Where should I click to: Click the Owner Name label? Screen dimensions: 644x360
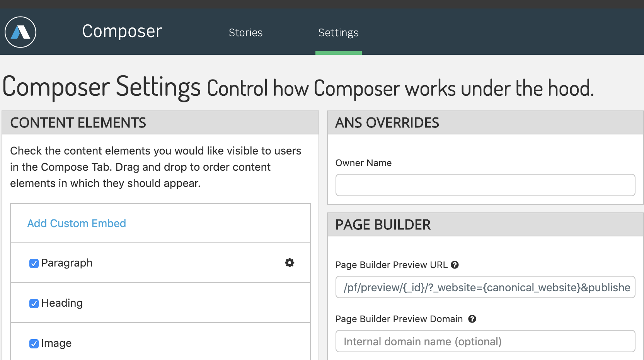(363, 163)
